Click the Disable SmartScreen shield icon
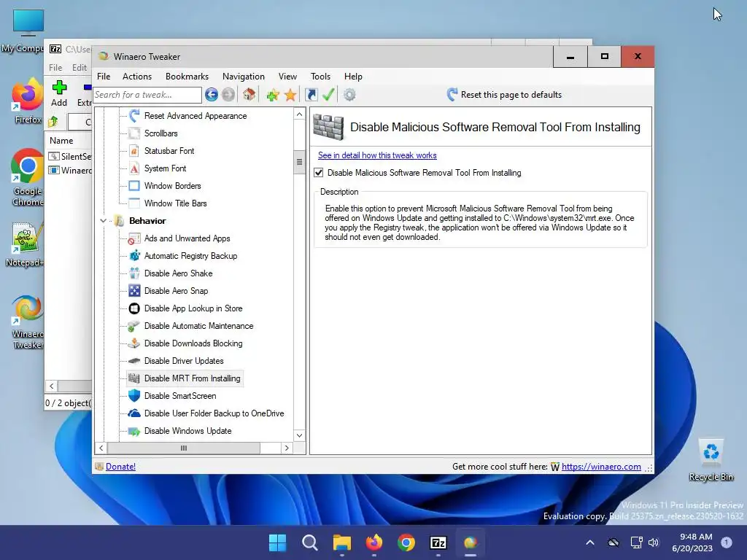The width and height of the screenshot is (747, 560). coord(134,396)
